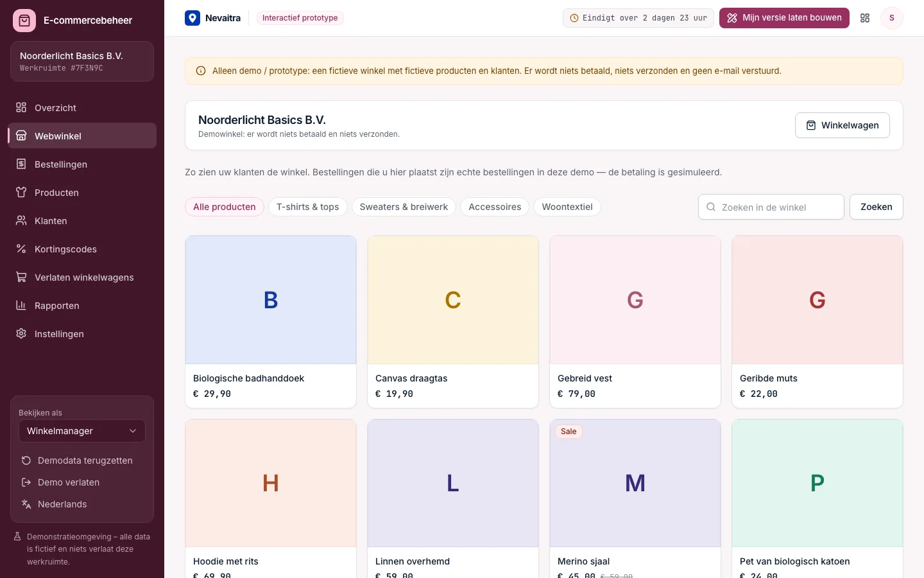Screen dimensions: 924x578
Task: Open the Winkelwagen cart
Action: click(843, 125)
